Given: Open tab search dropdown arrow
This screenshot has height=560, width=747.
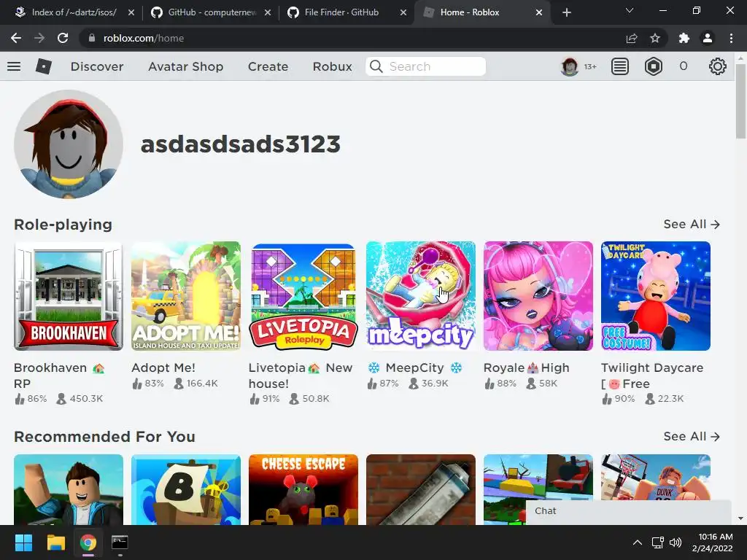Looking at the screenshot, I should 630,10.
